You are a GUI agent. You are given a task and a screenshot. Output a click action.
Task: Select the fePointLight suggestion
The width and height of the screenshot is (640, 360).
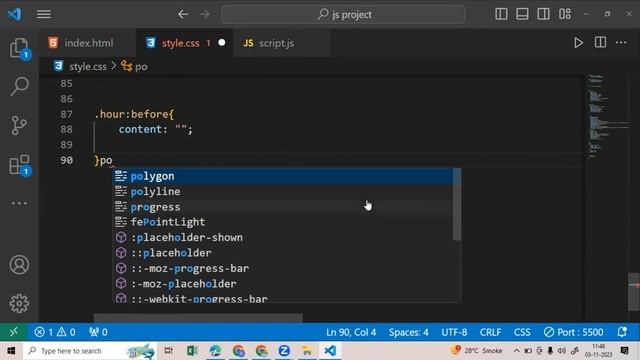(283, 222)
